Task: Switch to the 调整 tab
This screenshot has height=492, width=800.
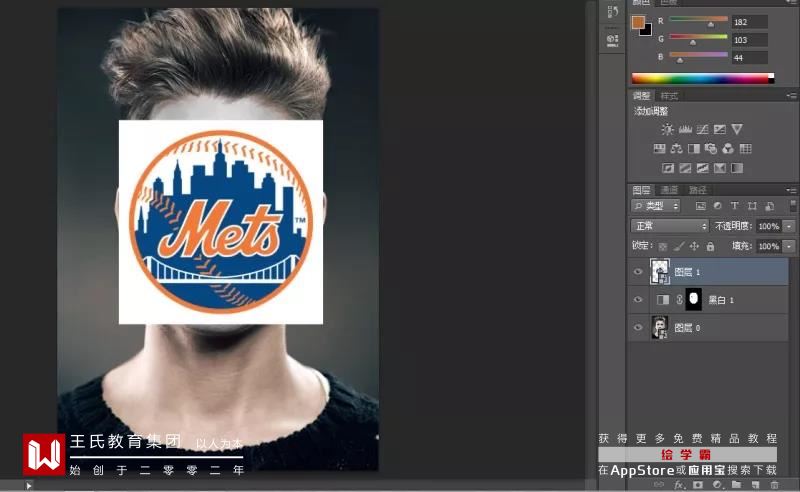Action: point(641,96)
